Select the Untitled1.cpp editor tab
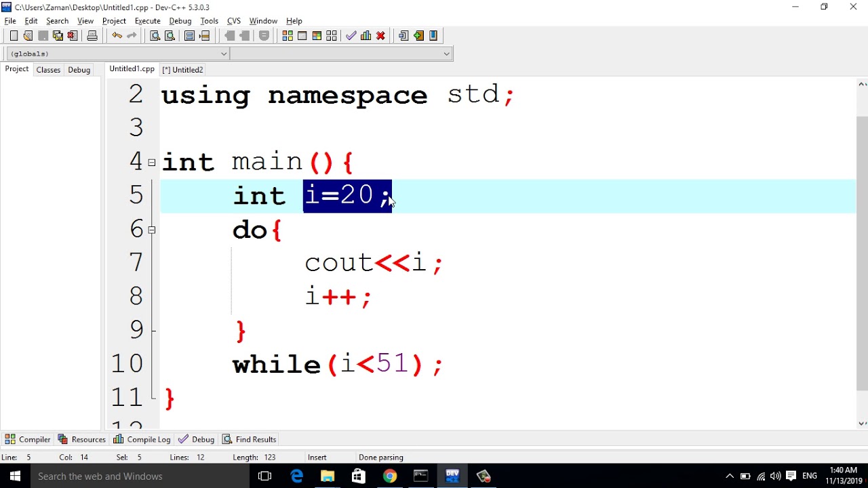 tap(132, 69)
